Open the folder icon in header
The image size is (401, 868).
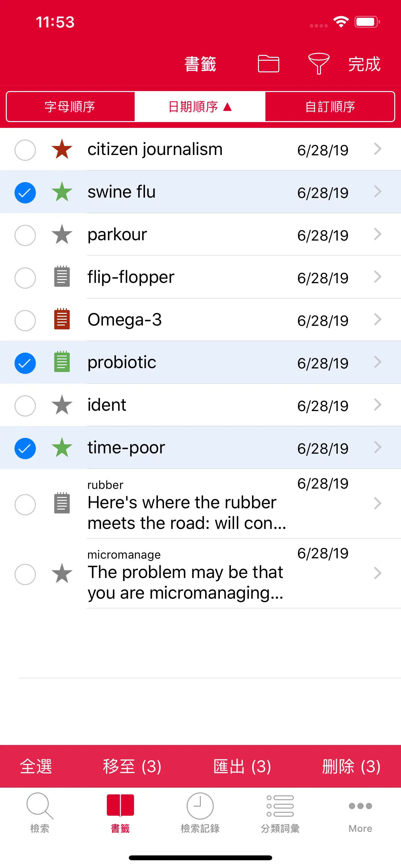click(268, 63)
